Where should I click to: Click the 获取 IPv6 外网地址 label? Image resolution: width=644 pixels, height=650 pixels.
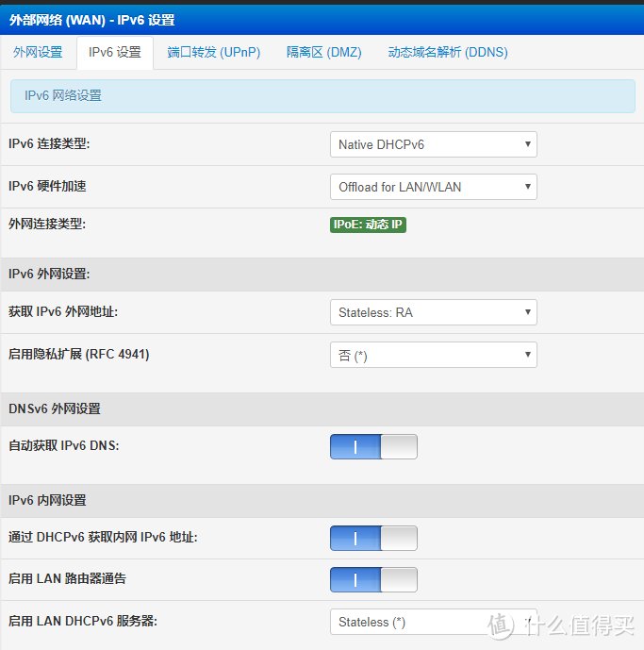click(x=63, y=311)
